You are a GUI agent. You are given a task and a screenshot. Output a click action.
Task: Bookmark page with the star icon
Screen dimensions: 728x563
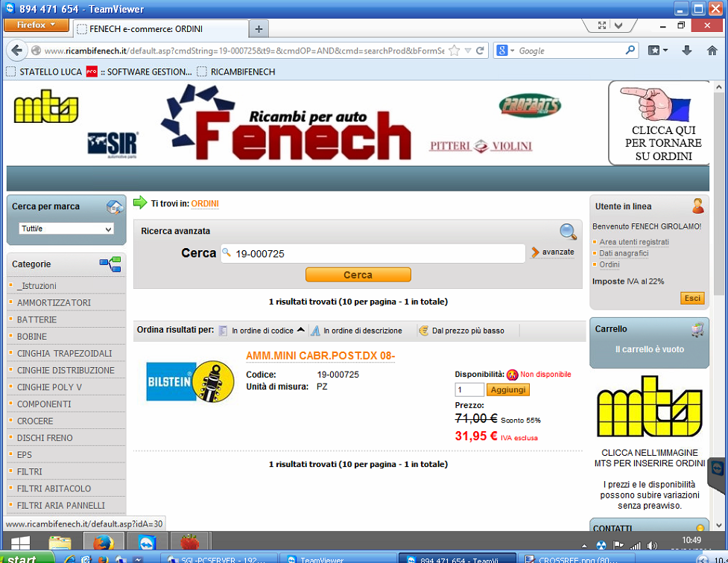455,51
